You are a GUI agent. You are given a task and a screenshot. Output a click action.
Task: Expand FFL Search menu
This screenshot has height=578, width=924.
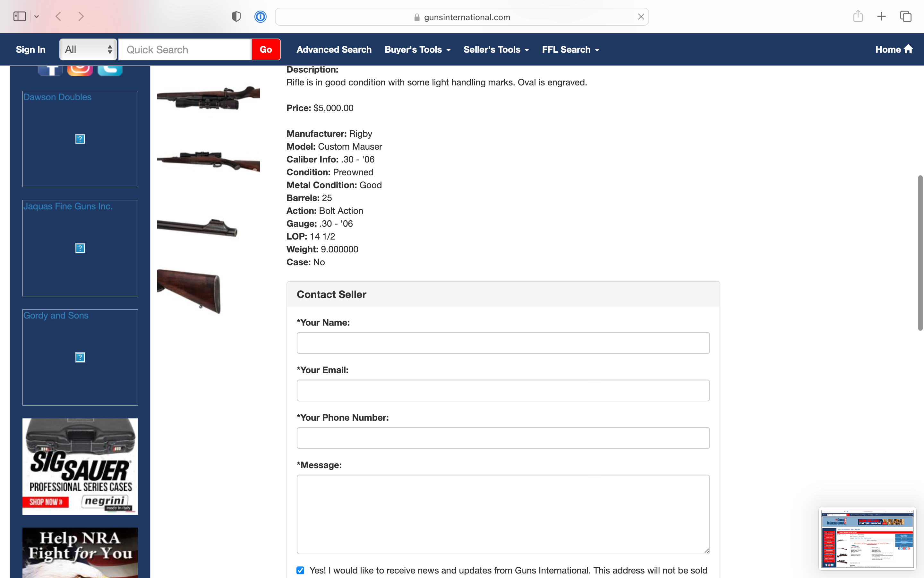[x=571, y=49]
